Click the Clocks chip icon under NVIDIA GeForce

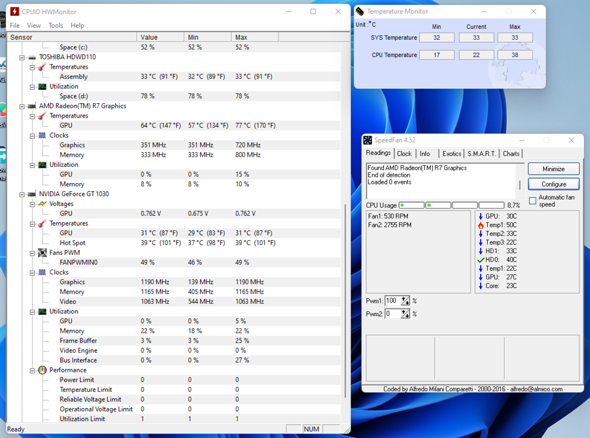42,272
